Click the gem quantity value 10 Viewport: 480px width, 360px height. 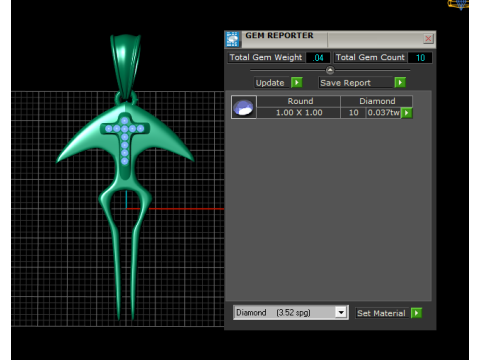click(x=353, y=113)
